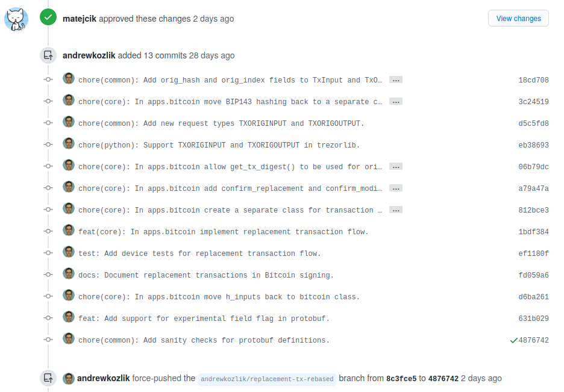Click the force-push icon beside andrewkozlik's force-push event

click(x=48, y=378)
